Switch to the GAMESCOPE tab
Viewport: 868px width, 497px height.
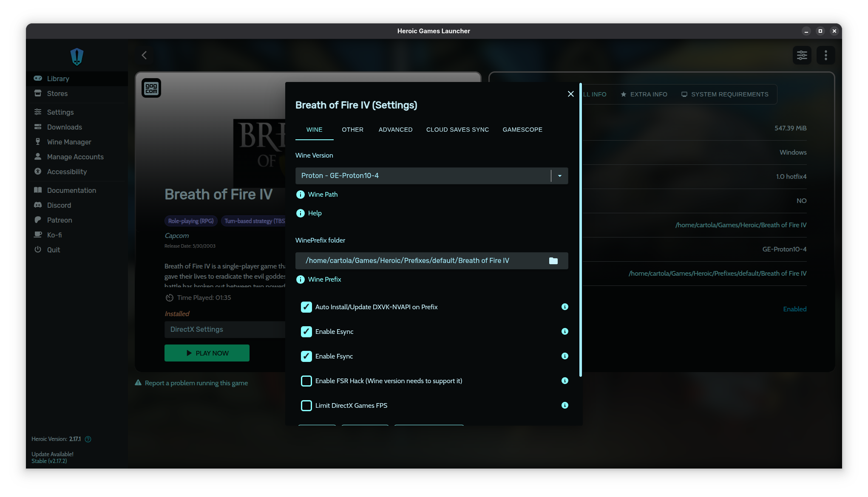click(x=522, y=130)
